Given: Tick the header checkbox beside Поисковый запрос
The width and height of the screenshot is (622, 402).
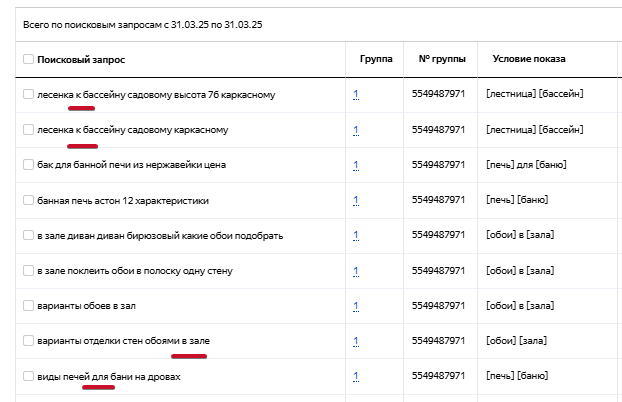Looking at the screenshot, I should pyautogui.click(x=28, y=59).
